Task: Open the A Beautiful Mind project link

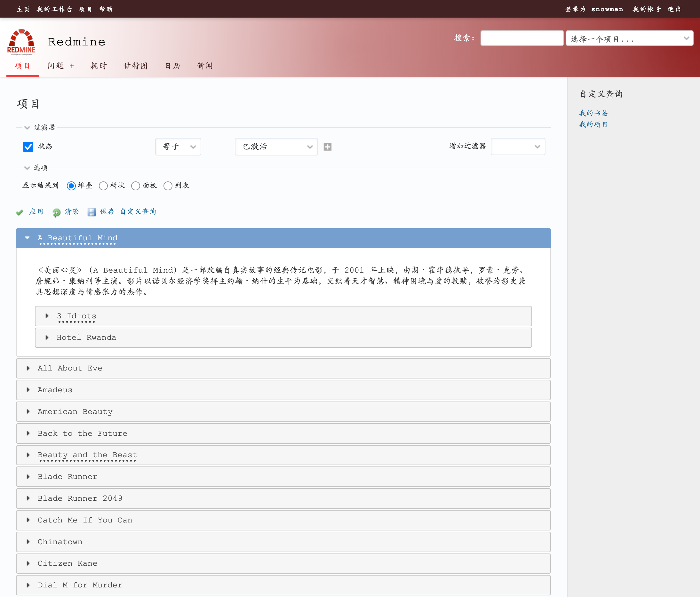Action: 78,238
